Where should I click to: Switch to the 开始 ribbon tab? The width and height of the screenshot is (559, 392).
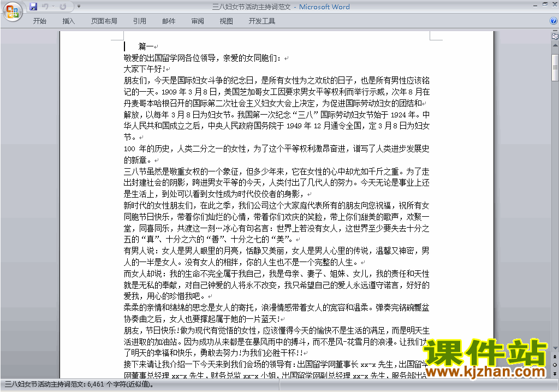(39, 21)
